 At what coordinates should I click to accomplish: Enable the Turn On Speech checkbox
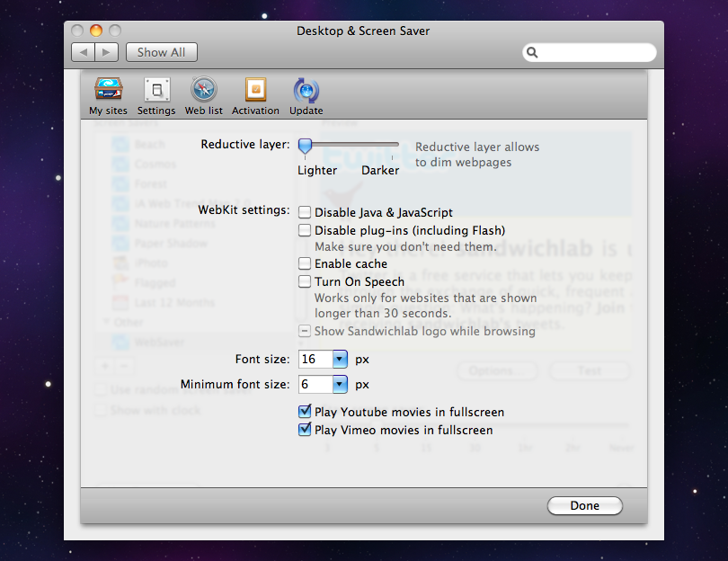tap(306, 282)
